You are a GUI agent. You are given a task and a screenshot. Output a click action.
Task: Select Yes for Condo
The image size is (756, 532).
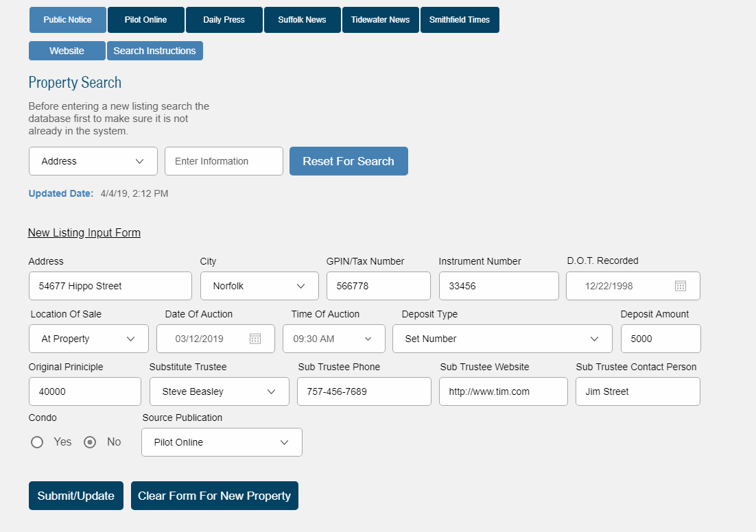tap(37, 442)
